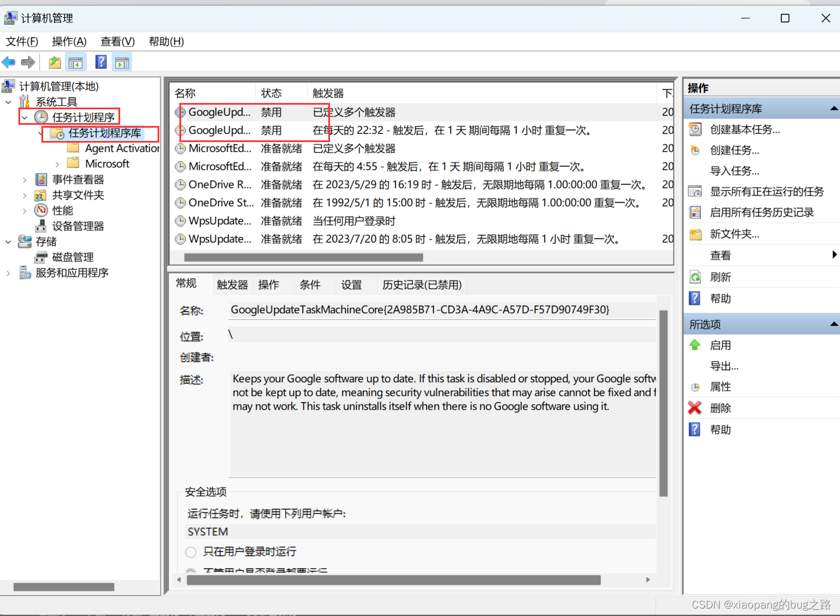Click the 设备管理器 icon in tree

(x=41, y=226)
